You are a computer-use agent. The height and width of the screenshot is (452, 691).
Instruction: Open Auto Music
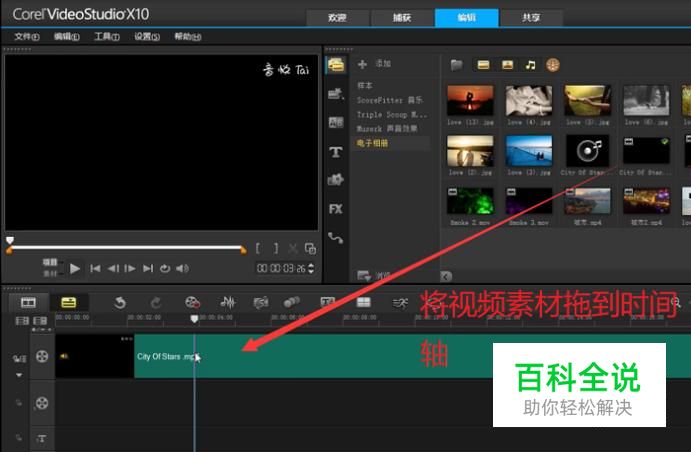tap(261, 303)
